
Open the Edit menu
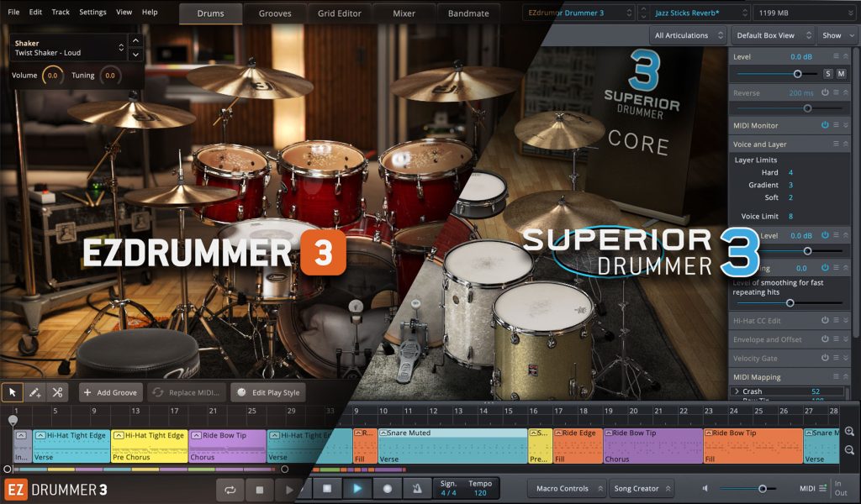35,12
